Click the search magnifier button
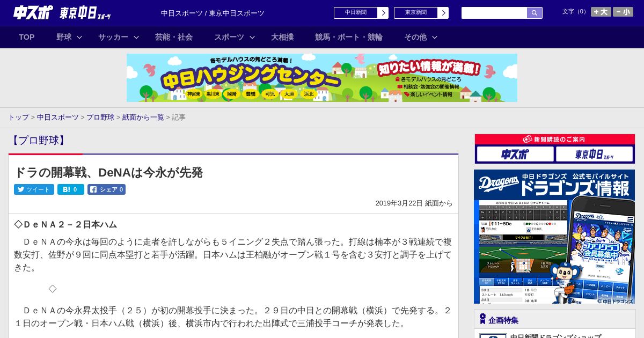 click(535, 13)
